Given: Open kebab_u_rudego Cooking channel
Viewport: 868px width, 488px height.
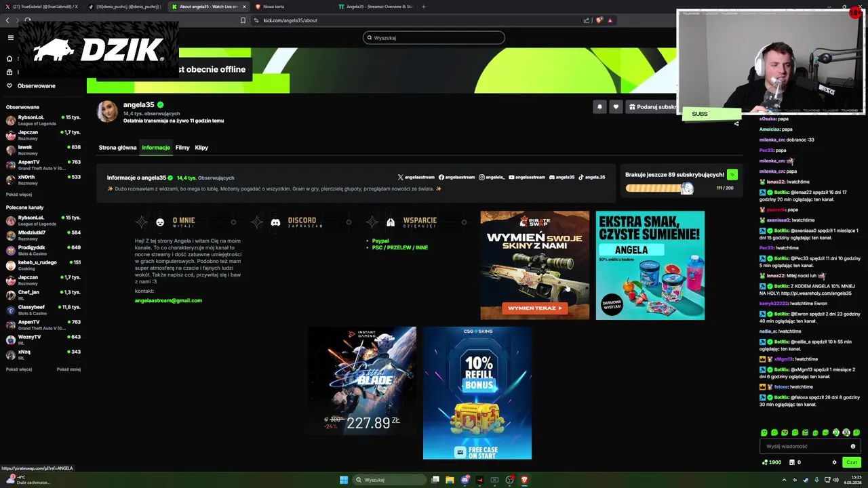Looking at the screenshot, I should (43, 265).
